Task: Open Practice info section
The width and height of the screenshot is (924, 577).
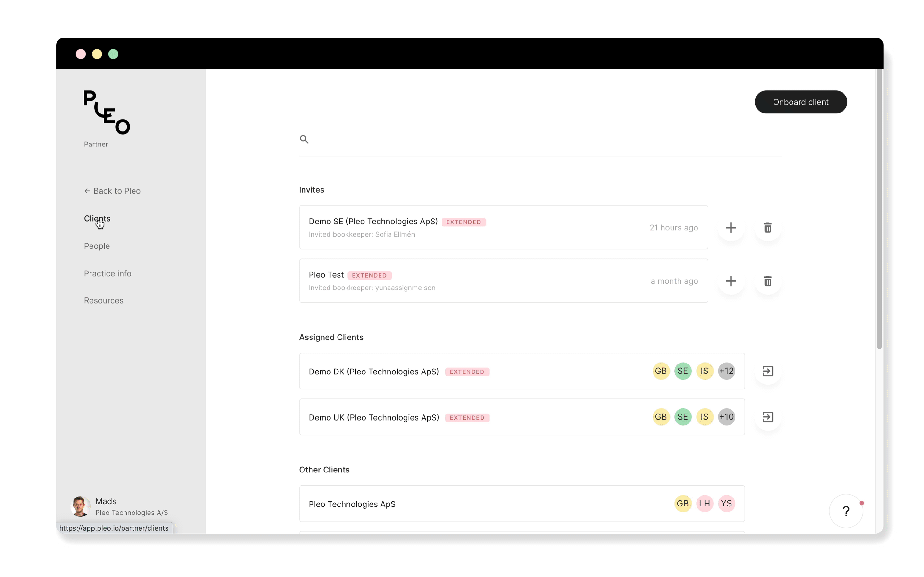Action: point(108,273)
